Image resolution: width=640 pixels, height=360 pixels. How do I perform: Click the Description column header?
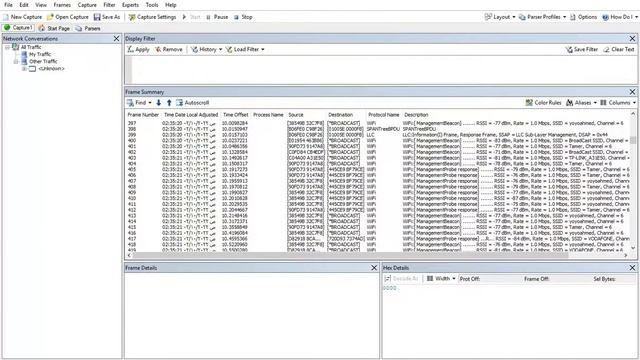(416, 115)
